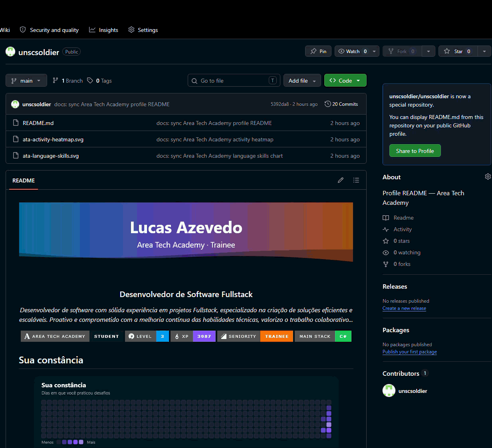Click the Wiki tab

[x=5, y=30]
